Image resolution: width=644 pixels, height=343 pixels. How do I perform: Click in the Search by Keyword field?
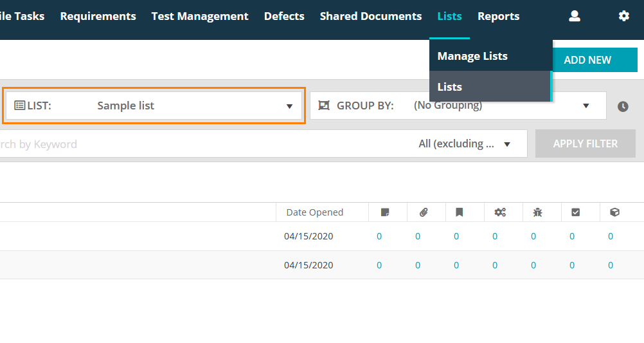point(129,144)
